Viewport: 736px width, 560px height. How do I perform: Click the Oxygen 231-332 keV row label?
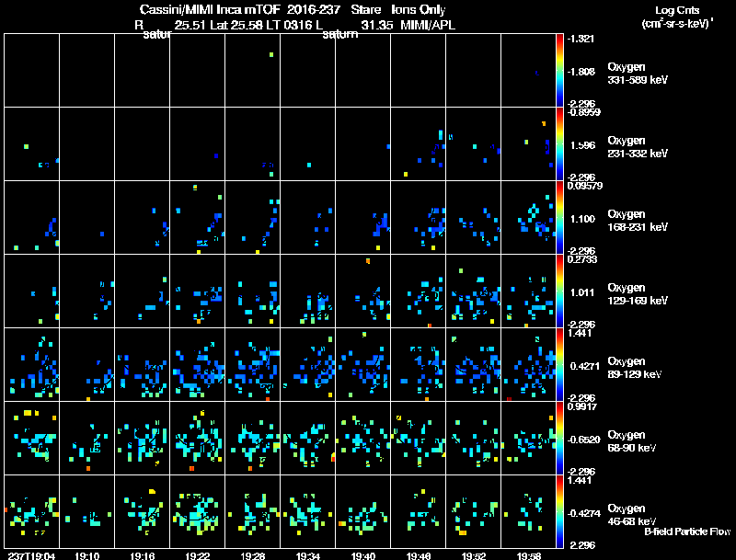(638, 147)
